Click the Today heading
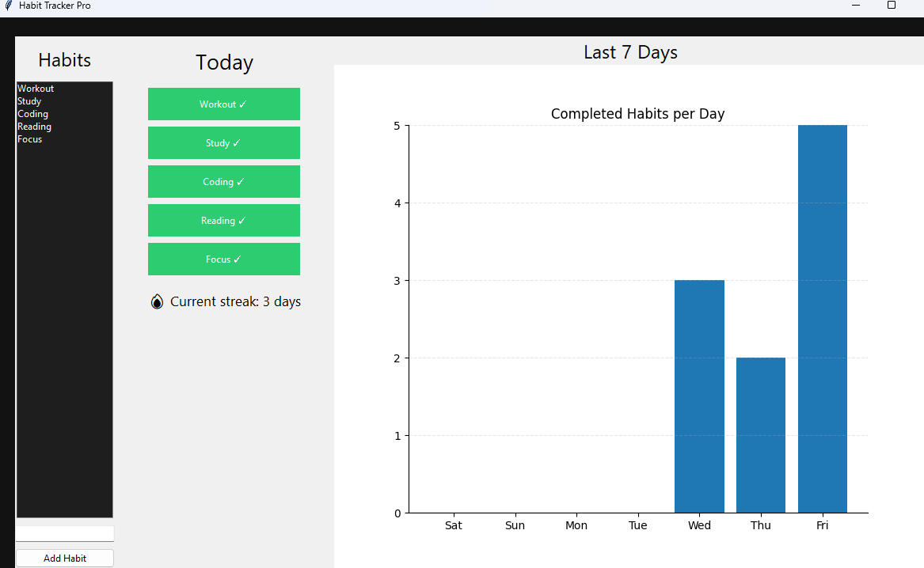This screenshot has width=924, height=568. 225,62
